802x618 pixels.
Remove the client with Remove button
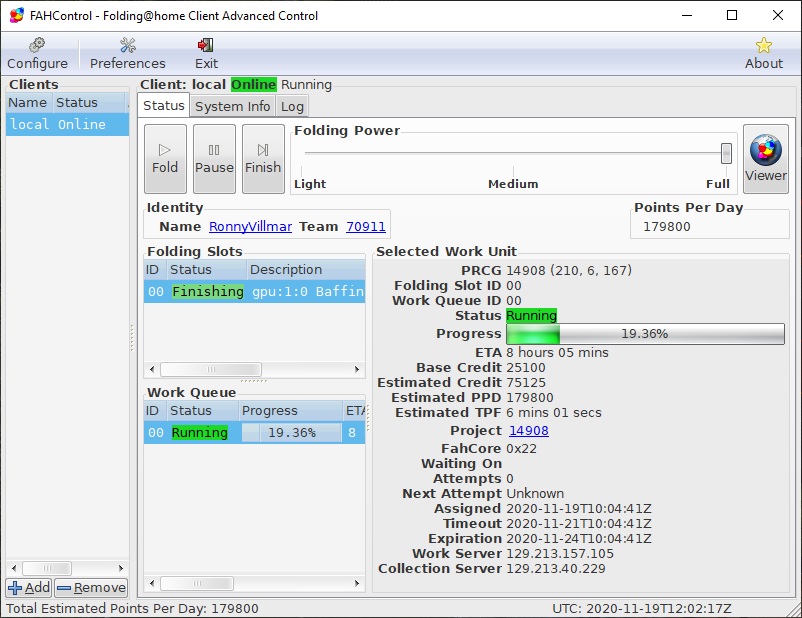tap(91, 587)
